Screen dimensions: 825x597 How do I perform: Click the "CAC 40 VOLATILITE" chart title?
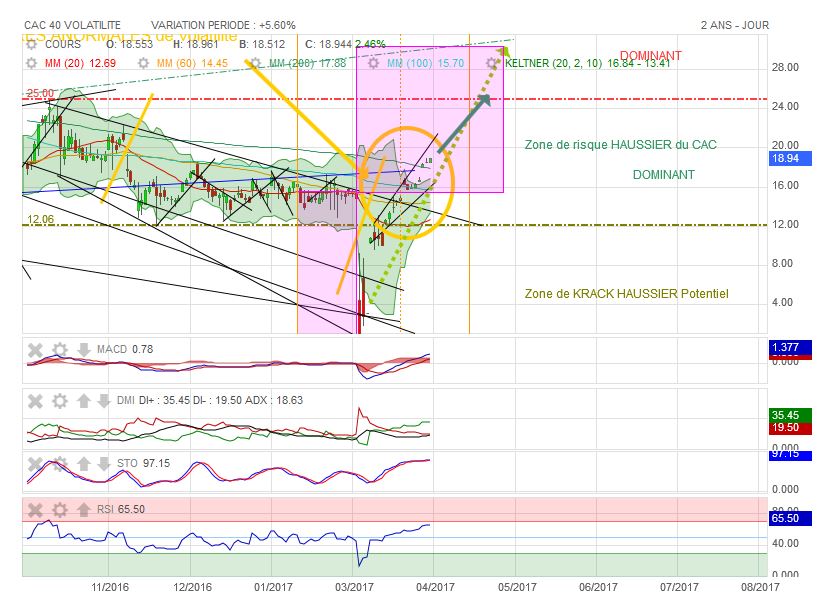(72, 25)
